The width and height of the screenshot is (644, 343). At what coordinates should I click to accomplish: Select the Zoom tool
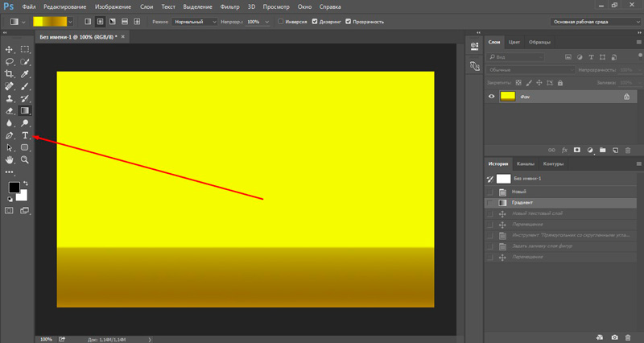[x=25, y=159]
